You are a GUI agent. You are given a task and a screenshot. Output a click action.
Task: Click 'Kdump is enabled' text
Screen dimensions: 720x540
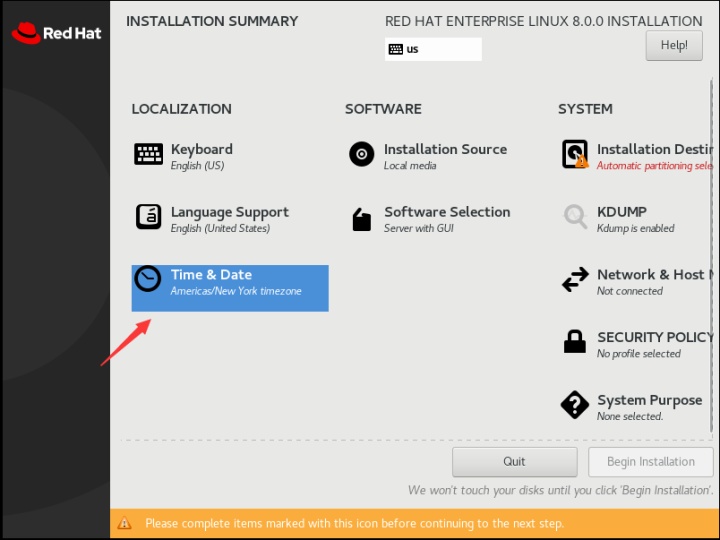pyautogui.click(x=636, y=228)
